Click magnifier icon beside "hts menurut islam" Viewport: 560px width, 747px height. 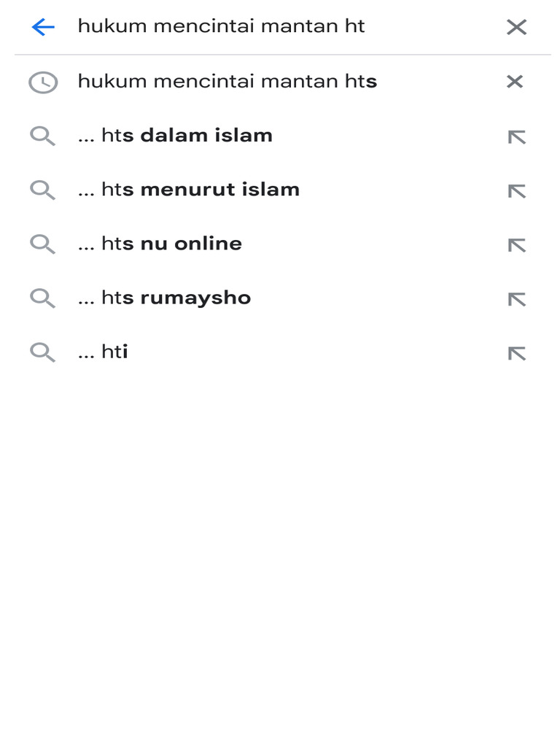42,190
